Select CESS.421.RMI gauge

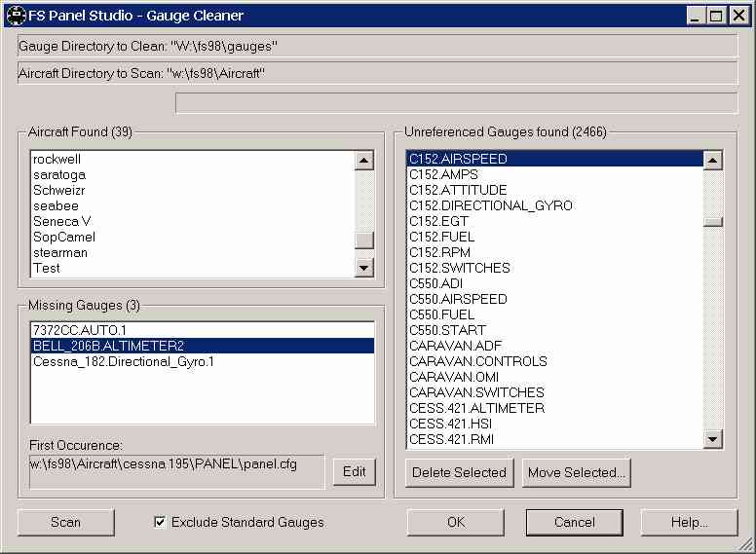555,439
